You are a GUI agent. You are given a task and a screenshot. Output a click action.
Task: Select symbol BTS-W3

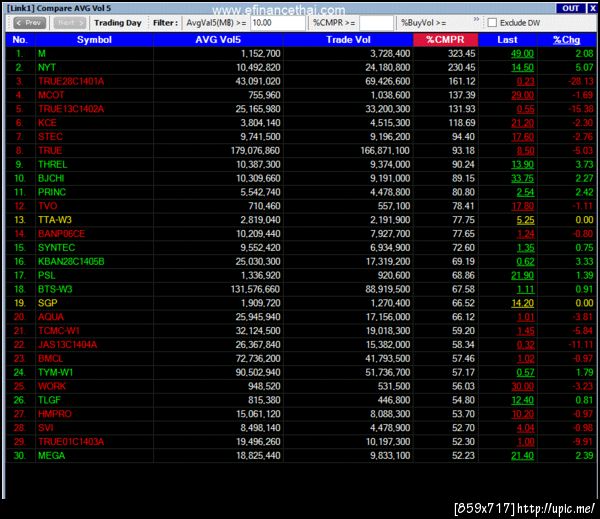(x=55, y=289)
